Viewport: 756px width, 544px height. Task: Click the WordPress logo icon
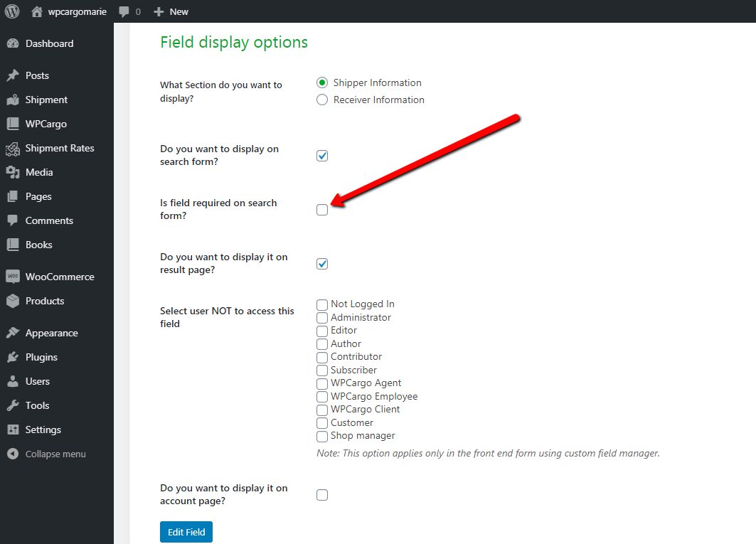[12, 11]
